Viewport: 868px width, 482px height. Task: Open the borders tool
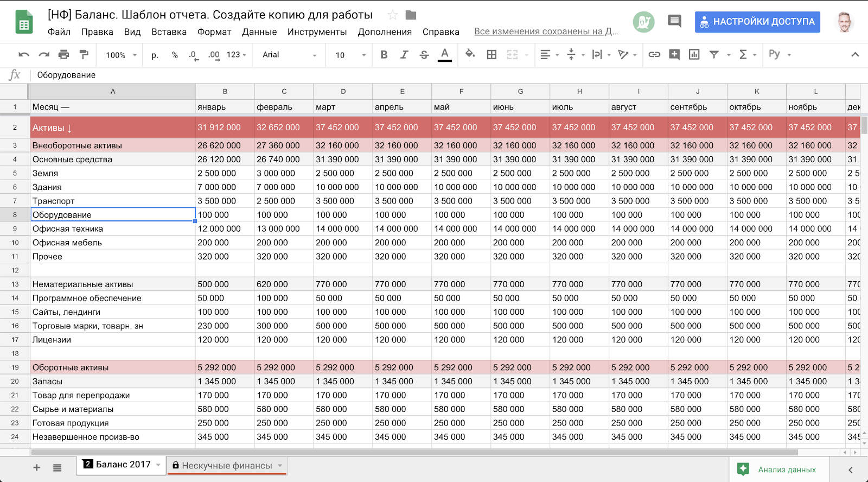[x=492, y=55]
